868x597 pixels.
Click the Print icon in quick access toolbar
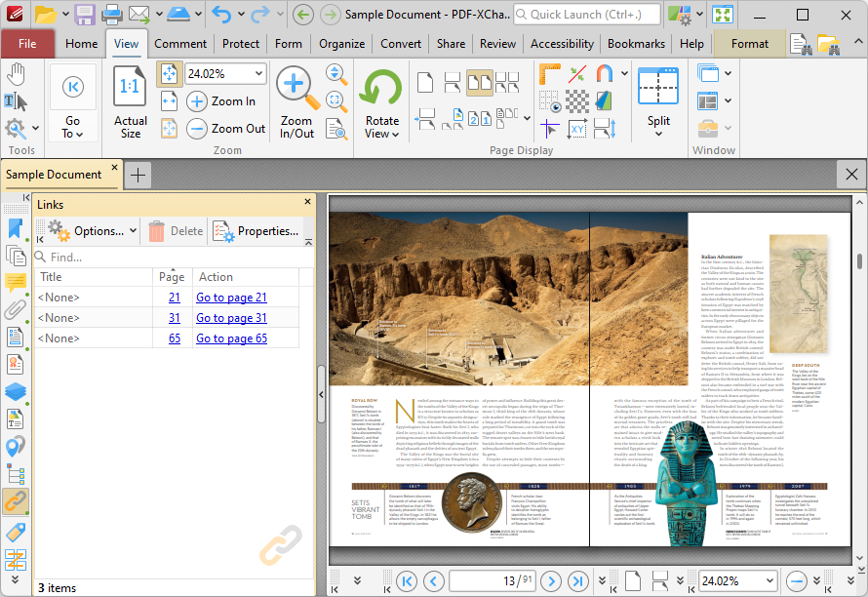(111, 15)
